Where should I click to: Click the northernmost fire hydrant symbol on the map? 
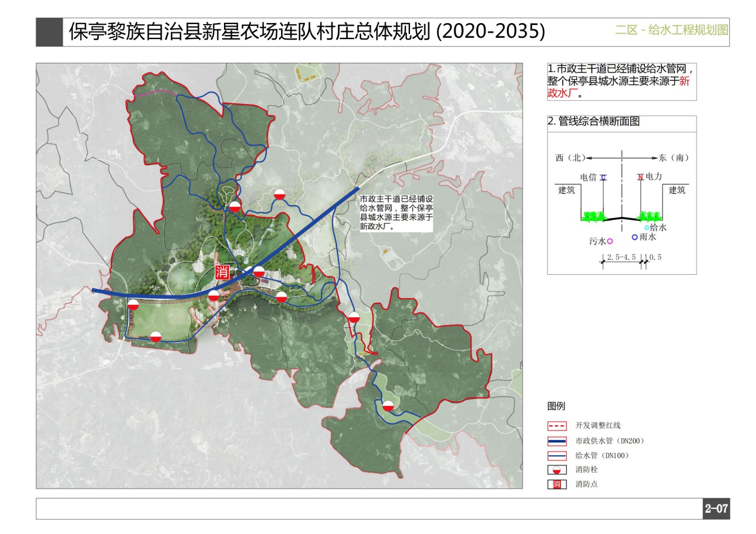pos(280,194)
